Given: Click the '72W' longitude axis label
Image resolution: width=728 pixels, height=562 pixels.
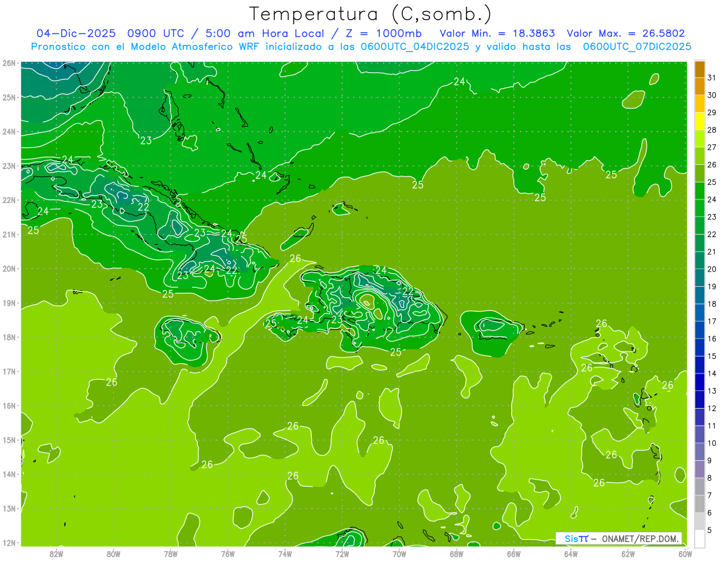Looking at the screenshot, I should 342,553.
